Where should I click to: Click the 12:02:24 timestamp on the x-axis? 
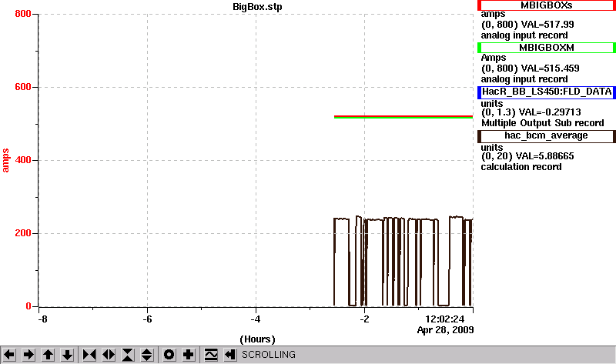[x=445, y=319]
